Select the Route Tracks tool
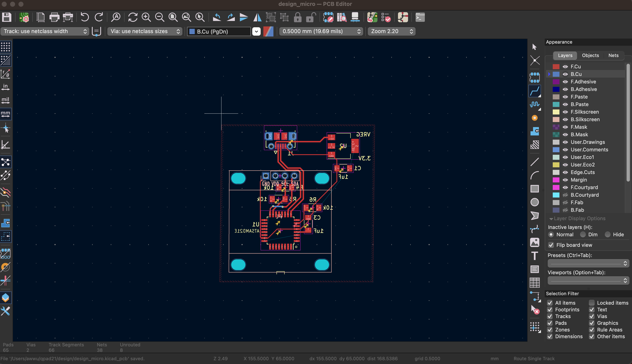Screen dimensions: 632x364 coord(535,91)
